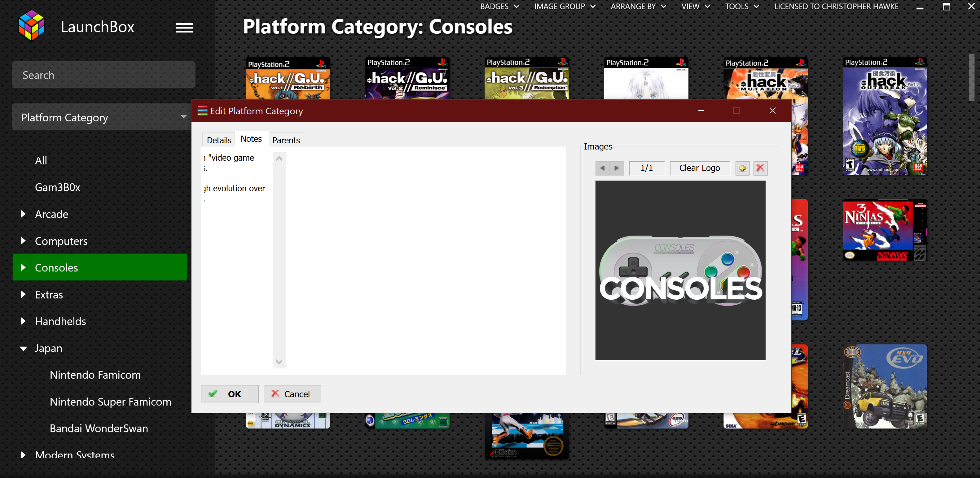Select Nintendo Famicom platform
Viewport: 980px width, 478px height.
(x=95, y=375)
